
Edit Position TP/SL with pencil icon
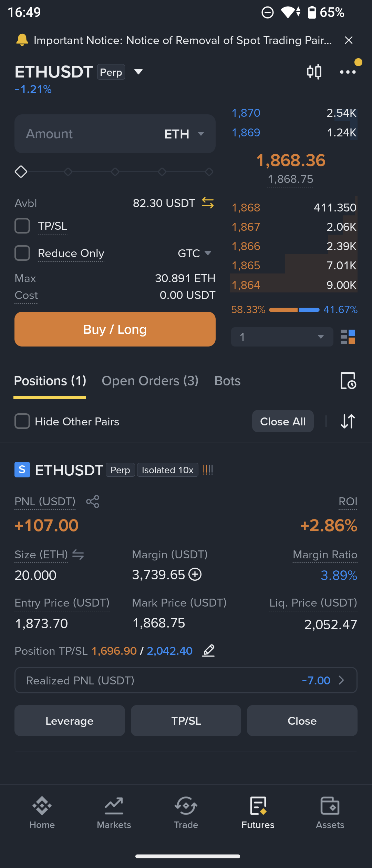pos(208,651)
